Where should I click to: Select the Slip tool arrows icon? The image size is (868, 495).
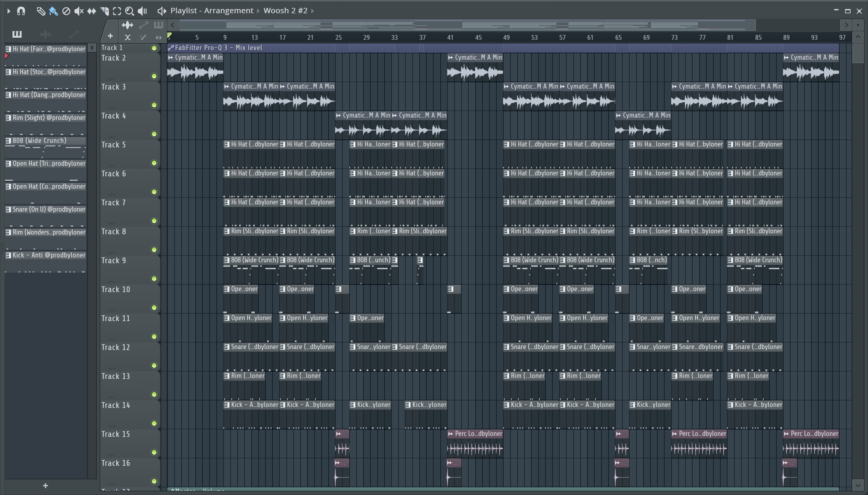point(91,11)
